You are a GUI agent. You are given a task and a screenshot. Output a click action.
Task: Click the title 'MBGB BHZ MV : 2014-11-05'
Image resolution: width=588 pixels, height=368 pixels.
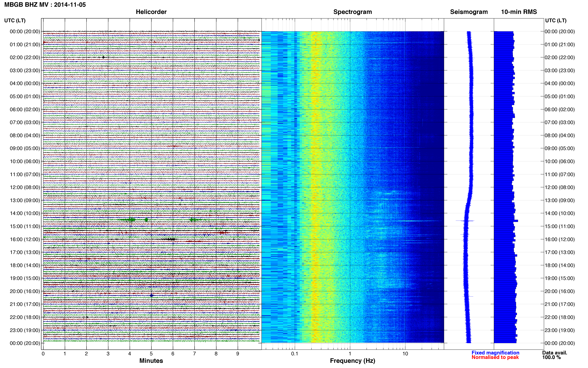45,5
